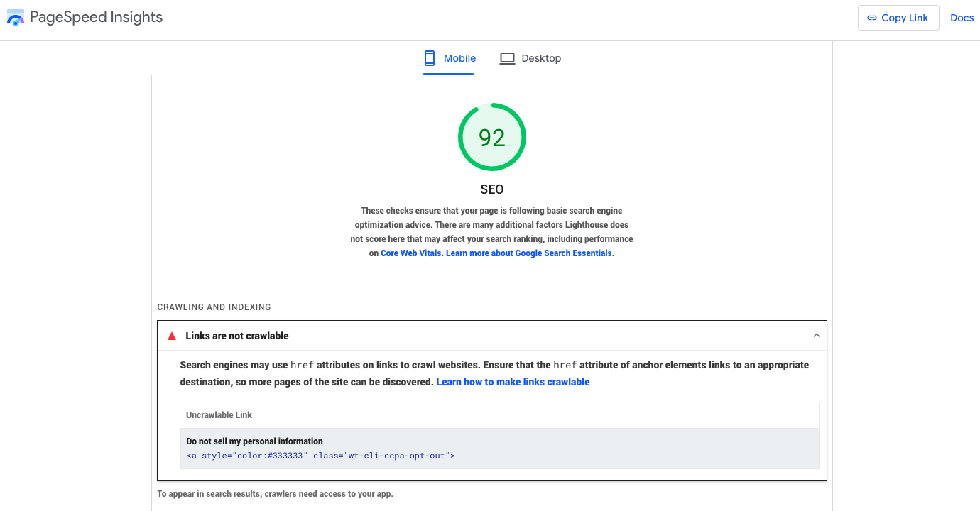Click the CRAWLING AND INDEXING section heading
Screen dimensions: 980x511
point(214,307)
